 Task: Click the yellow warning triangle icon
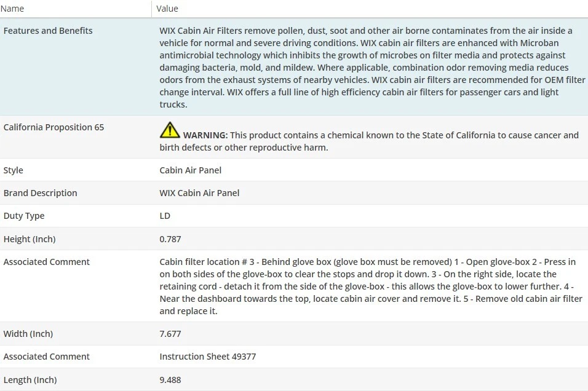point(170,130)
